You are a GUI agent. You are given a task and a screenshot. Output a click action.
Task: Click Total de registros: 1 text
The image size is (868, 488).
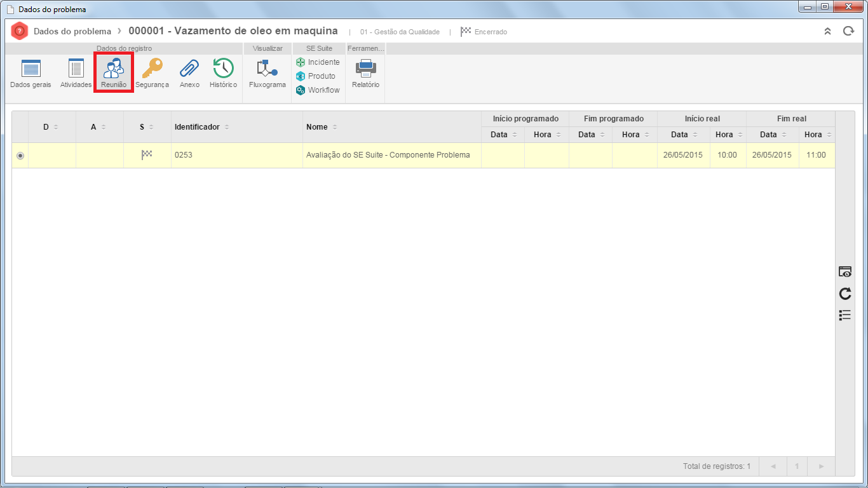tap(717, 466)
